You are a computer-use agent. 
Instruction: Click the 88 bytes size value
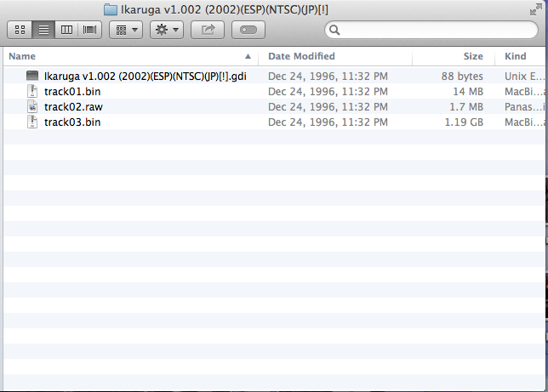coord(462,77)
